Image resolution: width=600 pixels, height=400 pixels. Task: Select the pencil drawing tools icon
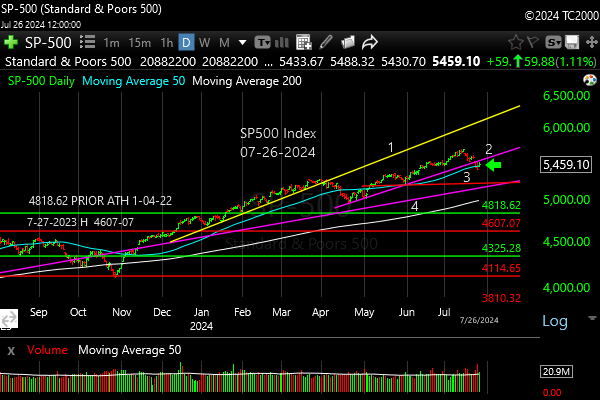click(x=326, y=42)
